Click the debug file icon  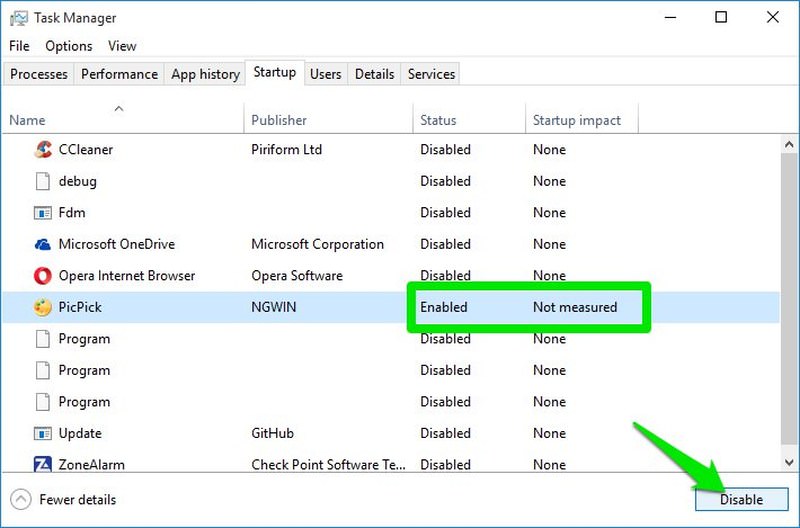click(x=43, y=181)
